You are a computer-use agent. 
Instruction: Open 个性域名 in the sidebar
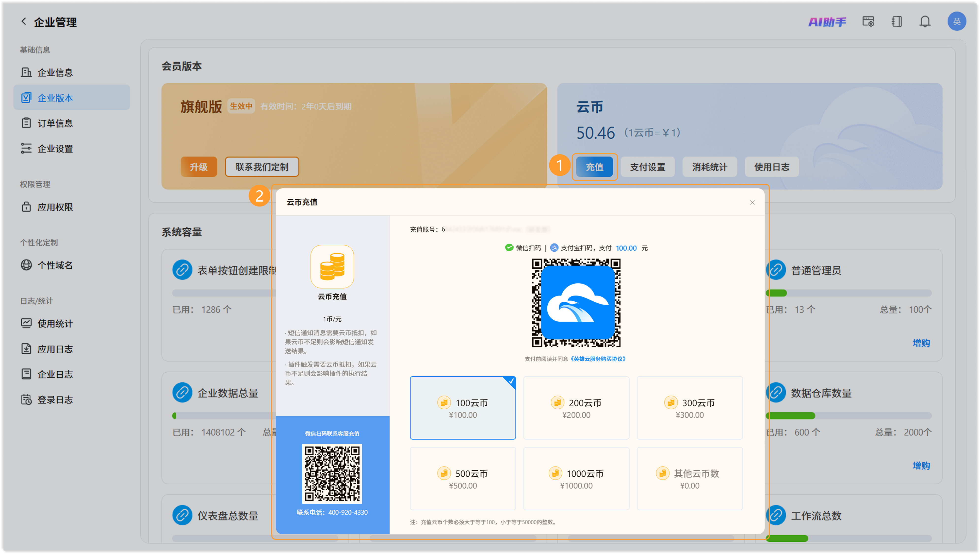coord(71,265)
